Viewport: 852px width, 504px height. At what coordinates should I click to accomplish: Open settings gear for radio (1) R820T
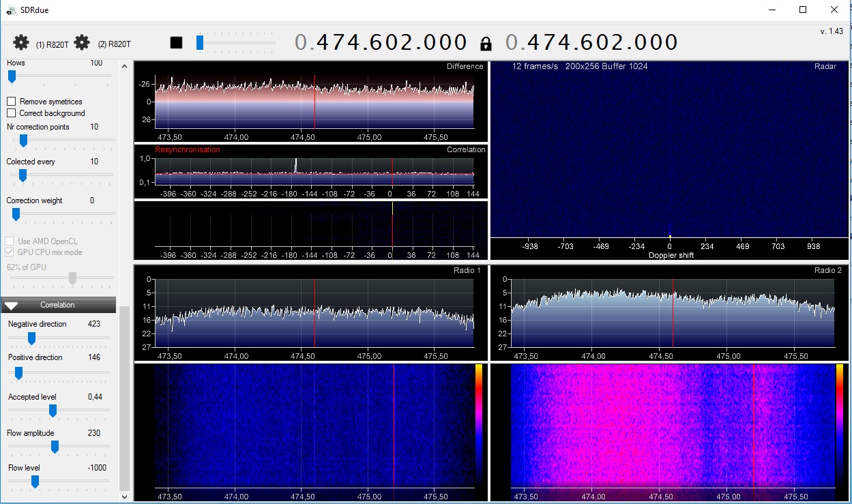pyautogui.click(x=21, y=43)
